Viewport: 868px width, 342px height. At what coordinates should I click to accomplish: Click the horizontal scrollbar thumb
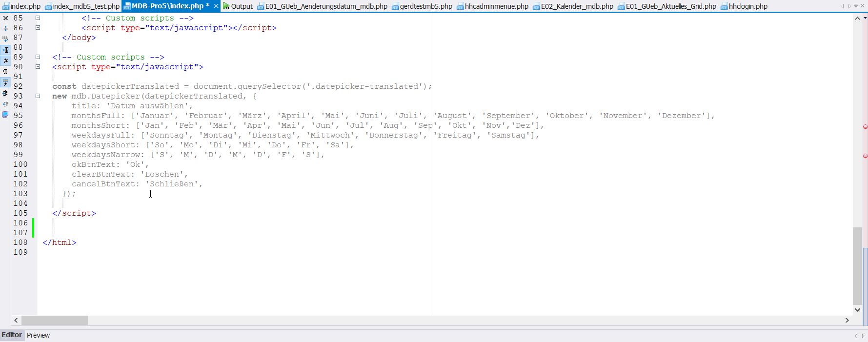click(x=55, y=320)
